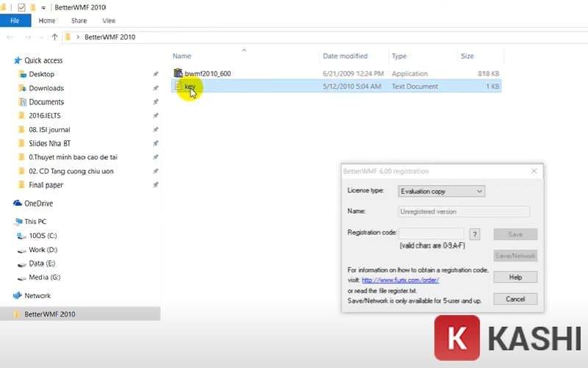Click the Save/Network button
Viewport: 588px width, 368px height.
515,256
